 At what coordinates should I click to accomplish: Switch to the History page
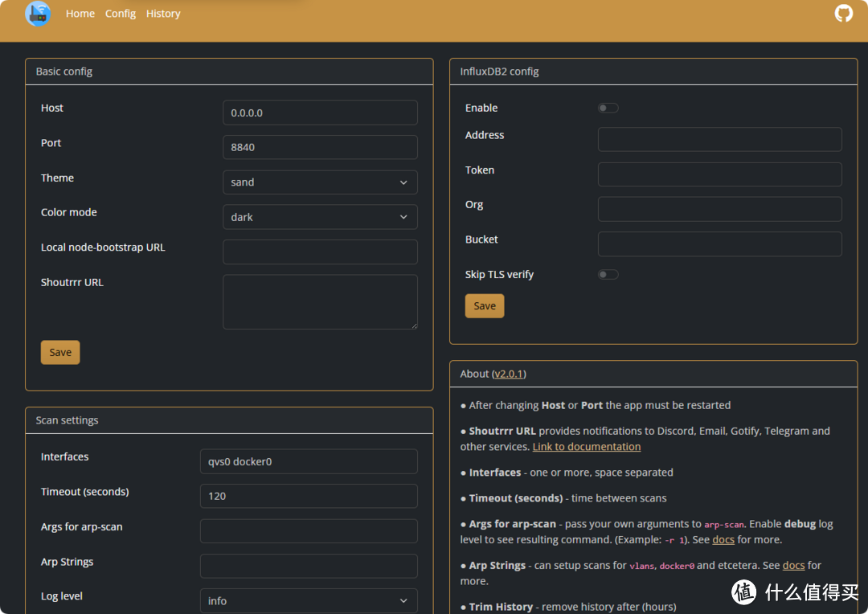pyautogui.click(x=163, y=14)
